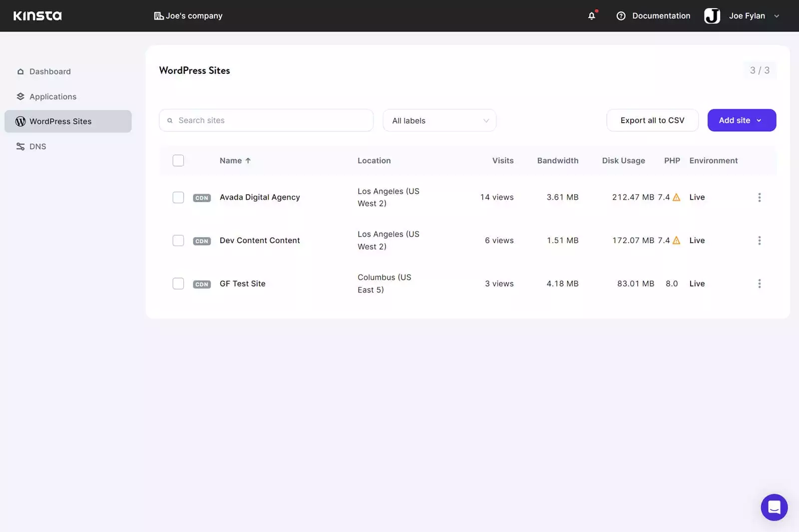Click the Bandwidth column header
The image size is (799, 532).
click(x=558, y=161)
